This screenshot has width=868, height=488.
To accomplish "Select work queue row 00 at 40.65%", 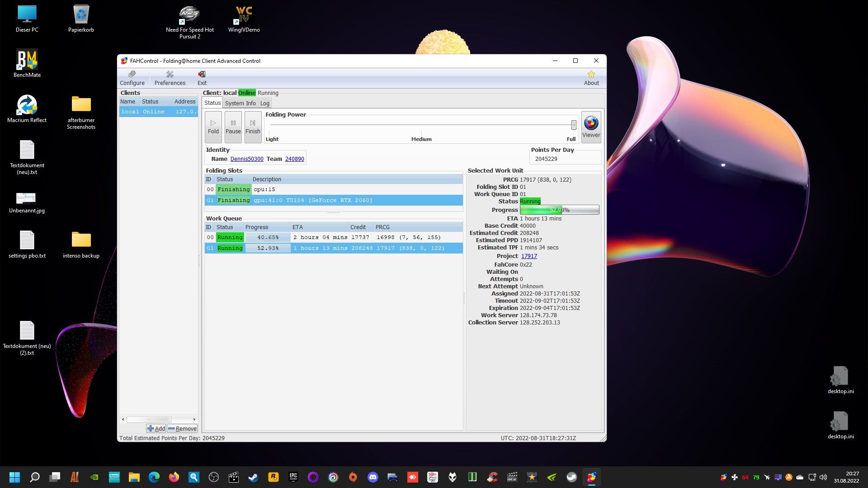I will 334,237.
